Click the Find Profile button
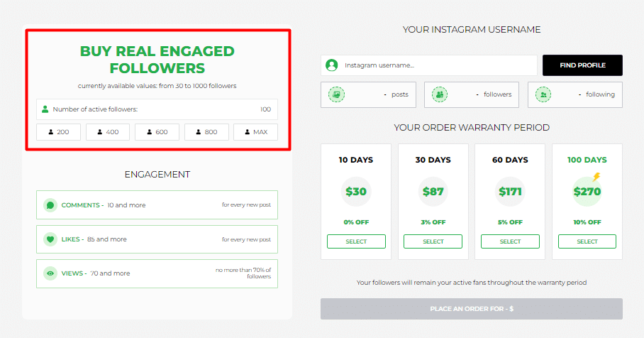 (582, 65)
